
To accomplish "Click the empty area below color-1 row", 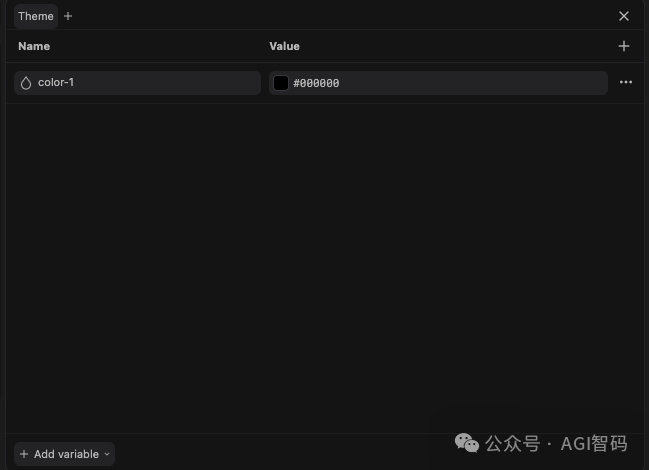I will (324, 265).
